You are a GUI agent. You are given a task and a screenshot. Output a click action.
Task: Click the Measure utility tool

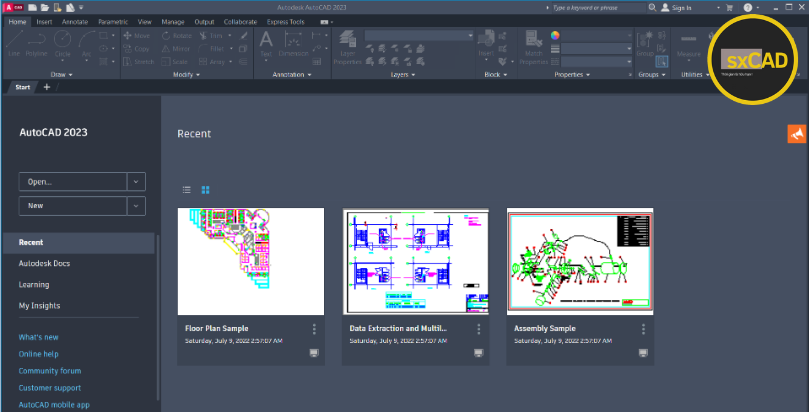[689, 45]
